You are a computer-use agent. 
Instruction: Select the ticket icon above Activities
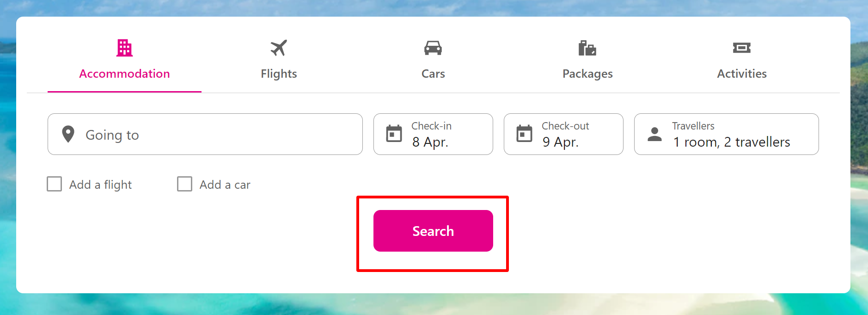click(x=742, y=47)
